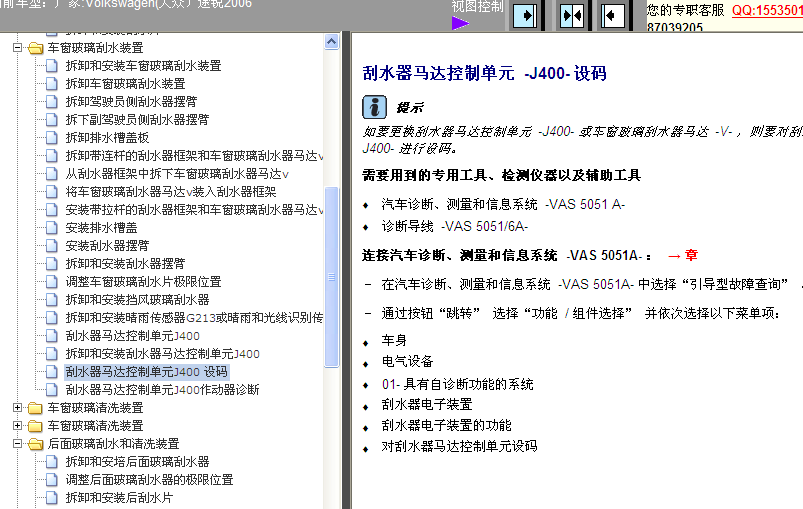Open 拆卸和安装刮水器摆臂 topic
Viewport: 803px width, 509px height.
coord(125,264)
